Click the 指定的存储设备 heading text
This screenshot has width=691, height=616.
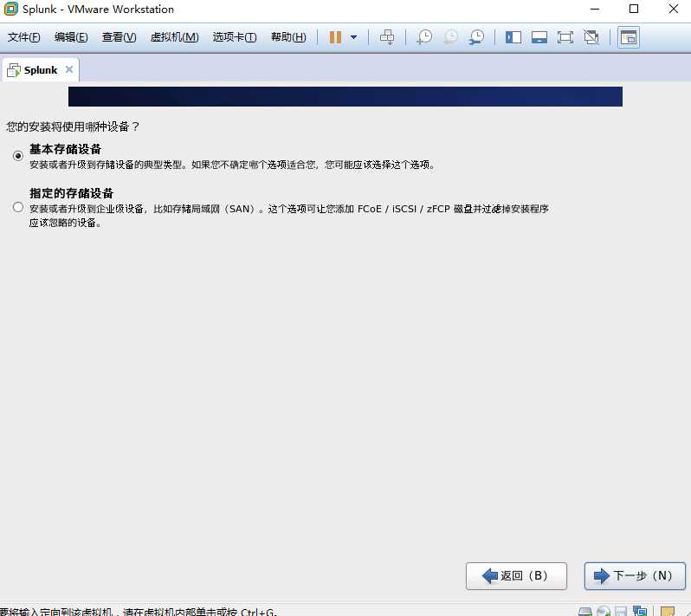(x=71, y=193)
